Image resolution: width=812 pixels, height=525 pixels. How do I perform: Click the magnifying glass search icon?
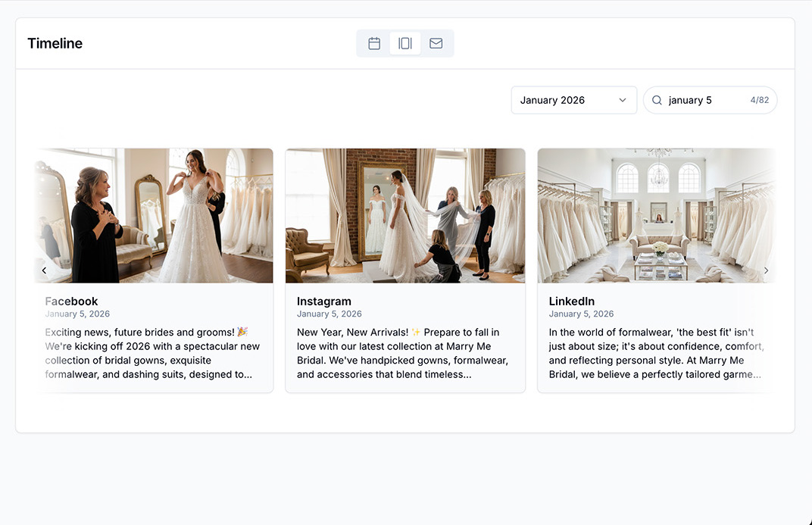click(x=657, y=100)
